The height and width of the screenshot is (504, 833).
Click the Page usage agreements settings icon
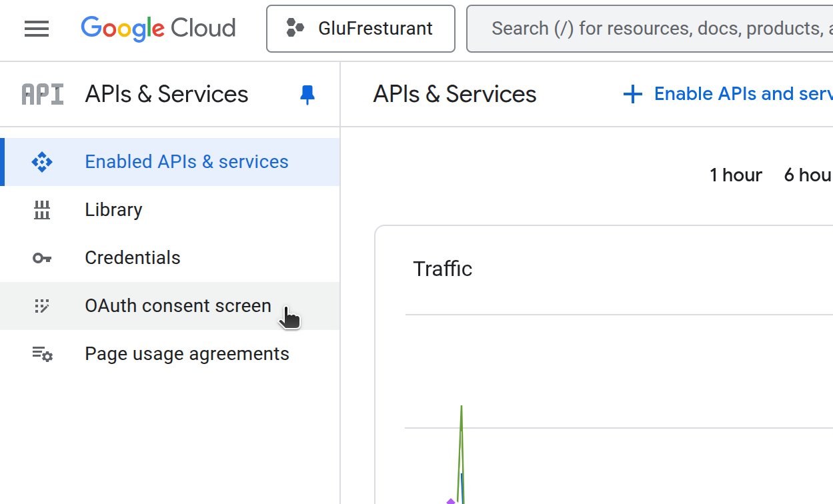(x=42, y=354)
